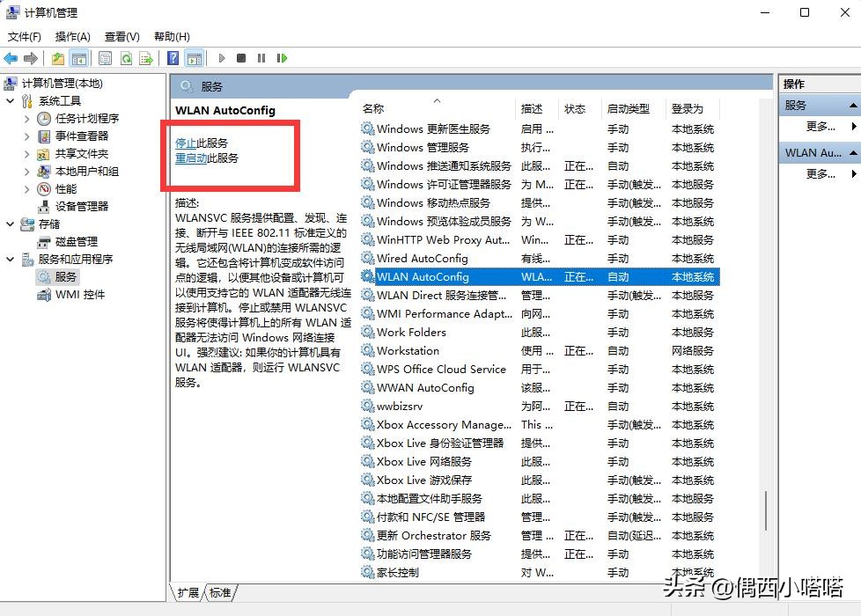Start the service using the play icon

(222, 58)
